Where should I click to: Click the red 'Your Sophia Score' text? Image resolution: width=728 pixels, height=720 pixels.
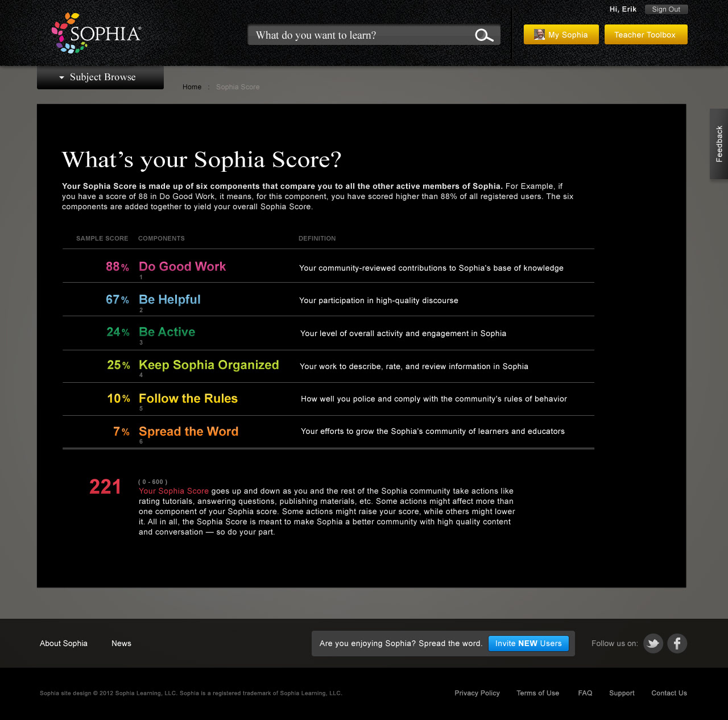(x=173, y=491)
